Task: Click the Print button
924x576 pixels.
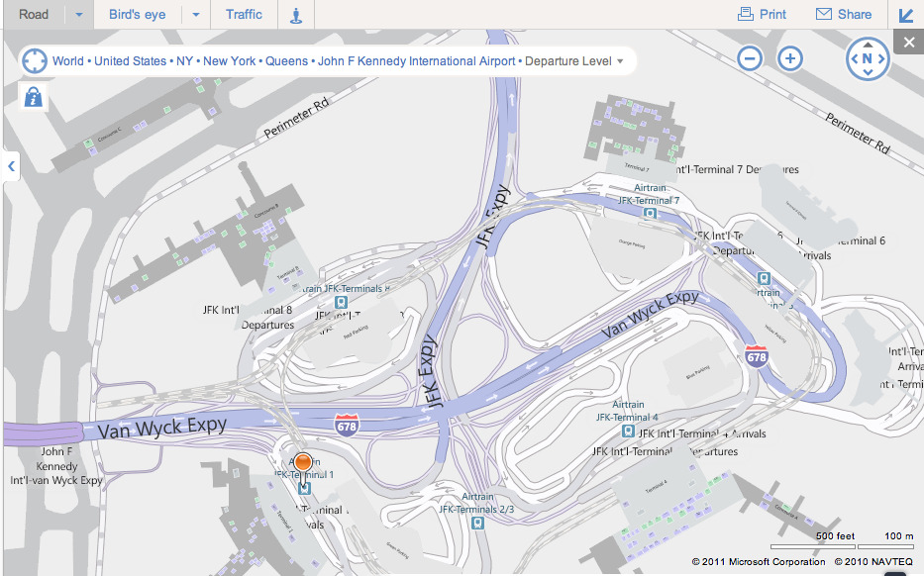Action: [762, 14]
